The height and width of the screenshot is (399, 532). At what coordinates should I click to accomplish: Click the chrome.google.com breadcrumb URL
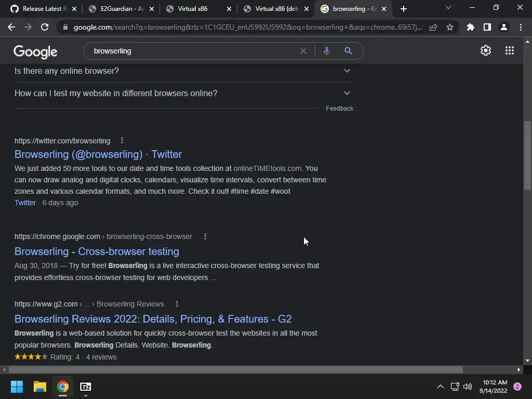(103, 236)
